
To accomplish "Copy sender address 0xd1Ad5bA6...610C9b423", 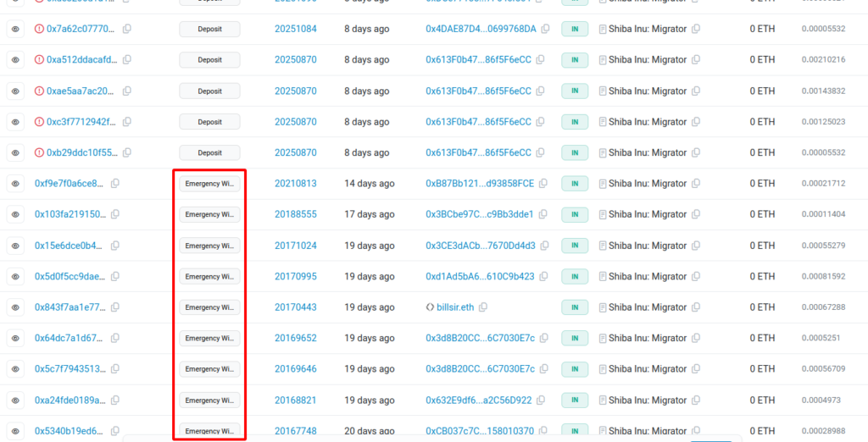I will [543, 276].
